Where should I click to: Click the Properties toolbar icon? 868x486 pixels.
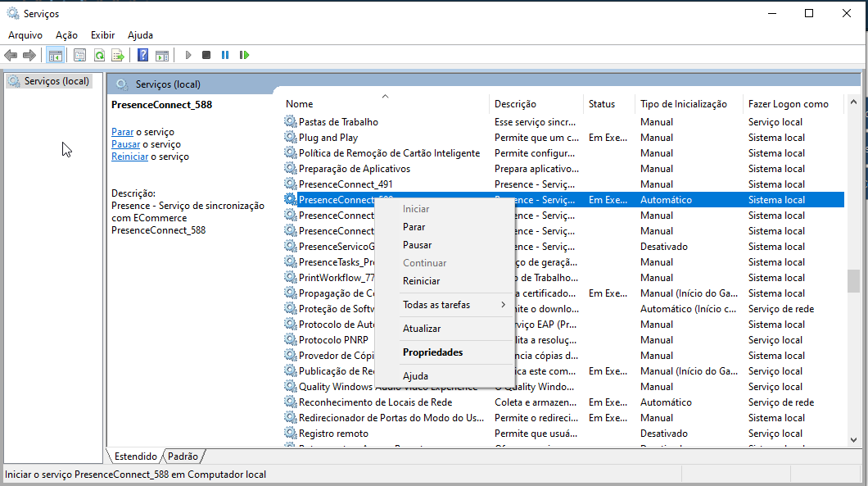pos(79,55)
